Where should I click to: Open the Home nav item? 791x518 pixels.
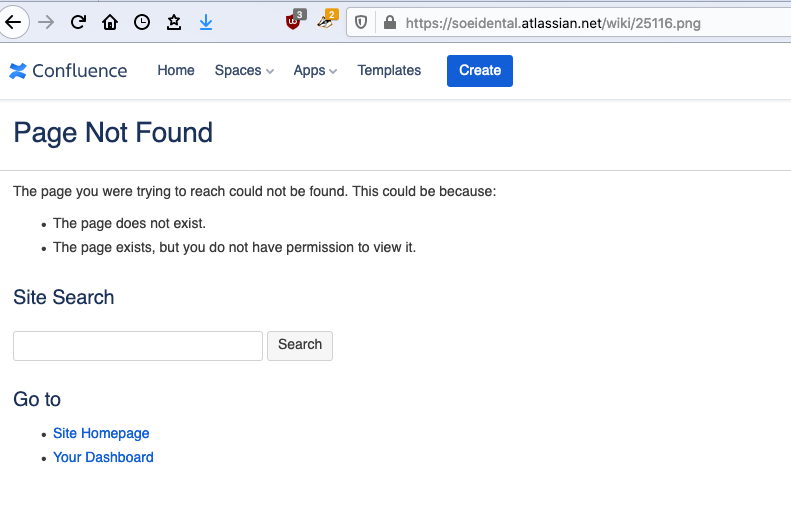(x=176, y=70)
